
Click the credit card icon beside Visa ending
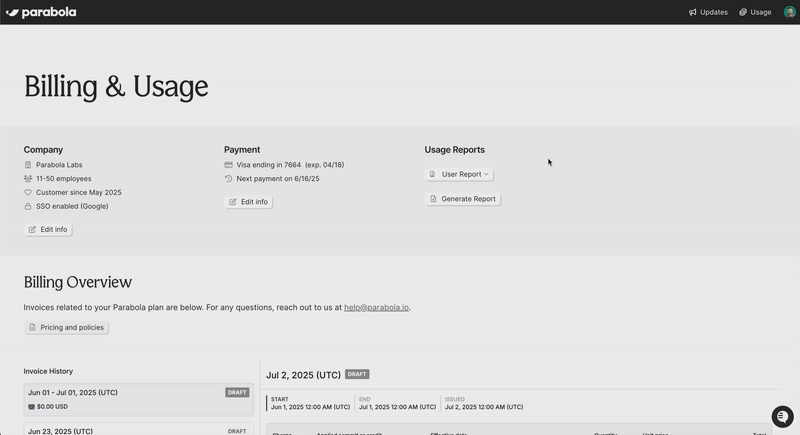(228, 165)
